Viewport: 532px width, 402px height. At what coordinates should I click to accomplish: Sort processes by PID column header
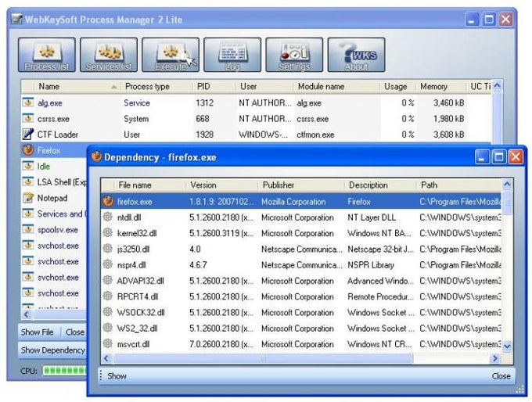coord(214,87)
